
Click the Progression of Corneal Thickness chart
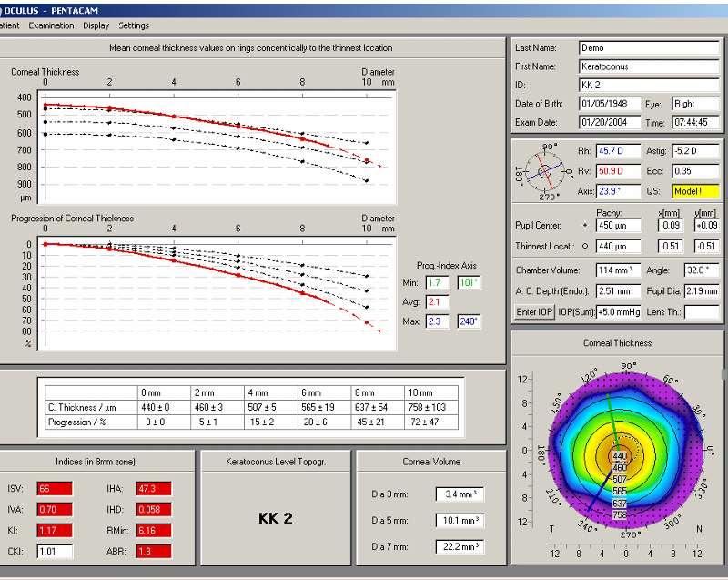click(x=217, y=293)
